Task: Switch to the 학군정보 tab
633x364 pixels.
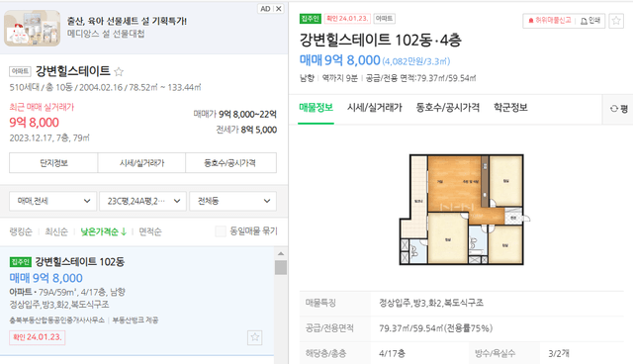Action: pos(510,108)
